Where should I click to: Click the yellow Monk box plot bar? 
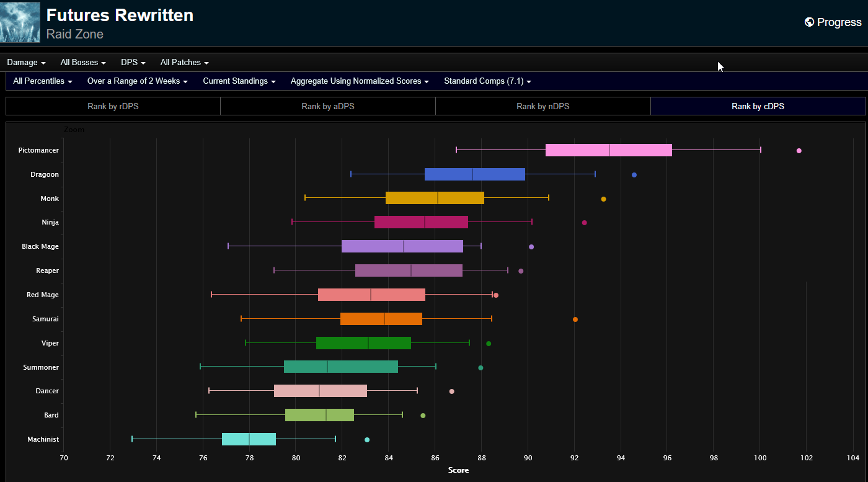435,198
